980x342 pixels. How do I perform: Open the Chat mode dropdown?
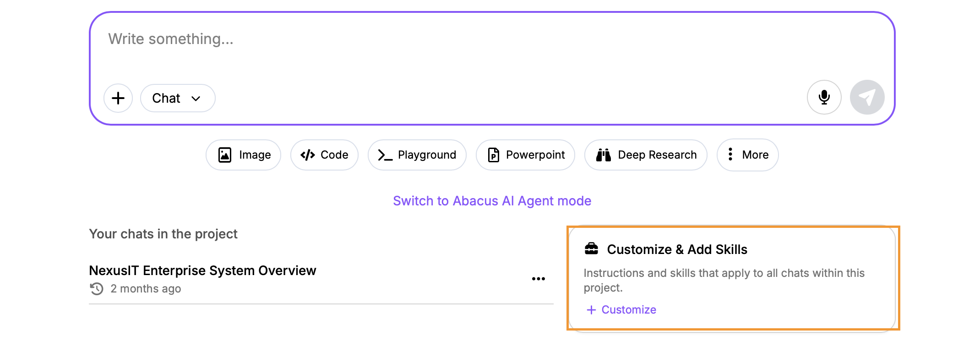(177, 98)
